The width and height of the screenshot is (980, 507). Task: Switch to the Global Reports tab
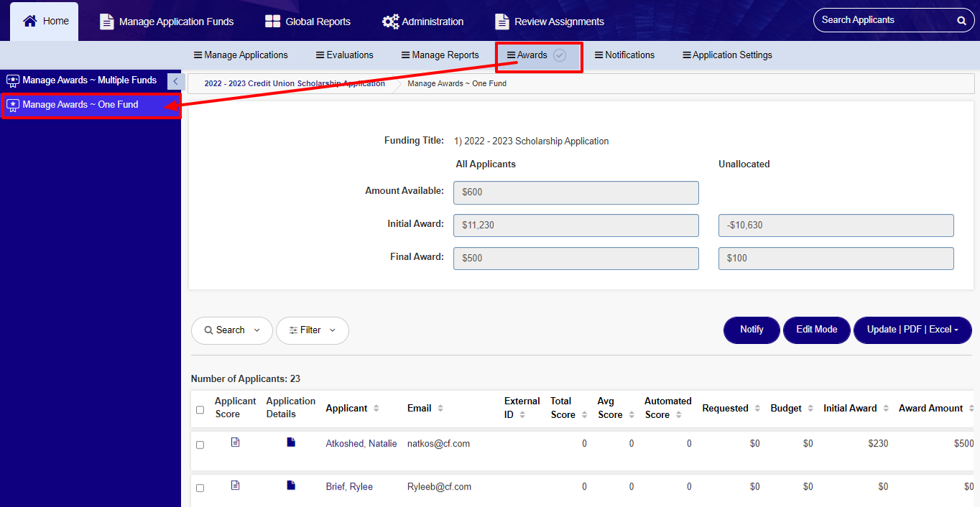point(308,22)
